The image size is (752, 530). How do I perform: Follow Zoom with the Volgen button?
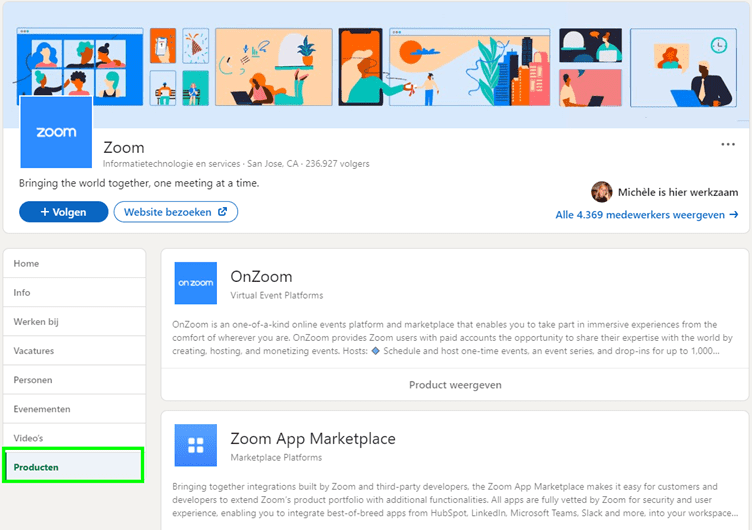point(64,212)
